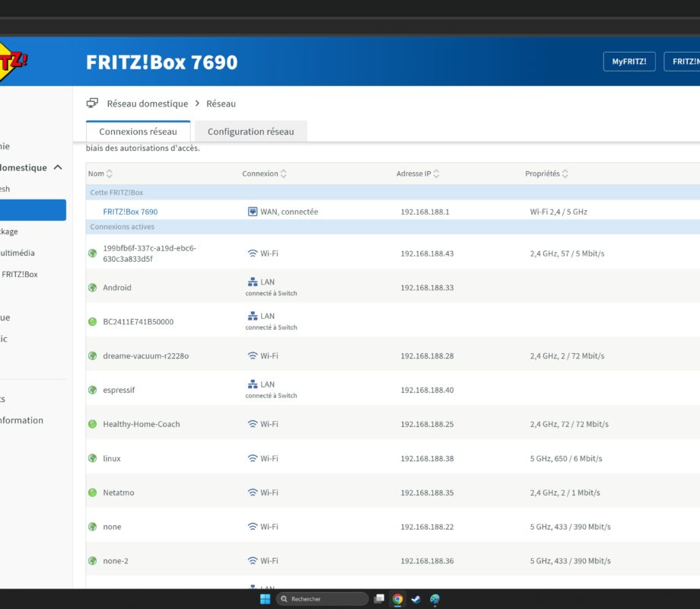Sort the device table by Nom
Viewport: 700px width, 609px height.
pos(100,174)
